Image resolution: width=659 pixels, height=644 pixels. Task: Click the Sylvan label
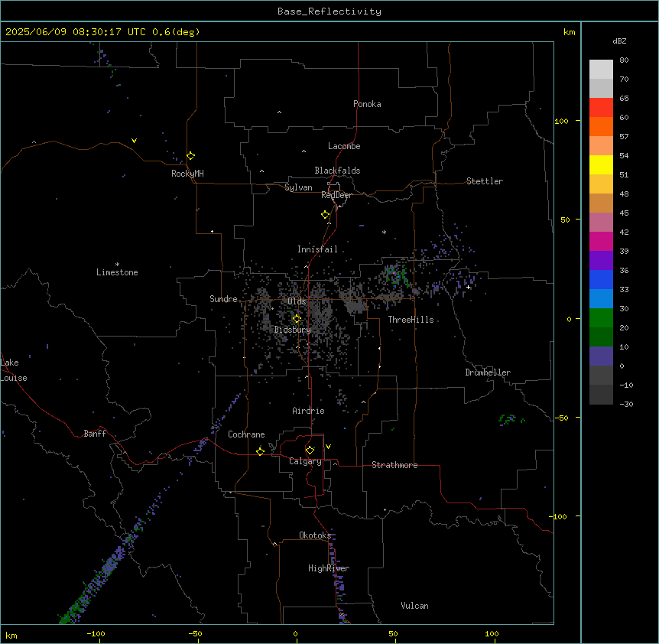tap(298, 187)
